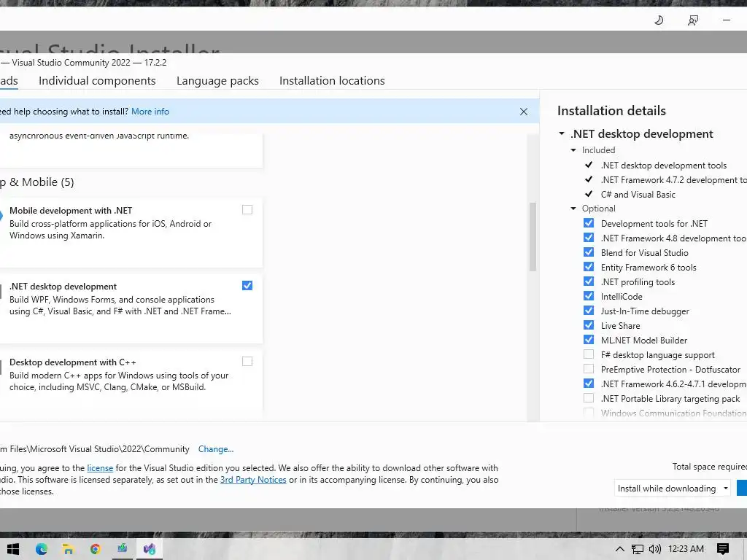
Task: Uncheck IntelliCode component
Action: [x=589, y=296]
